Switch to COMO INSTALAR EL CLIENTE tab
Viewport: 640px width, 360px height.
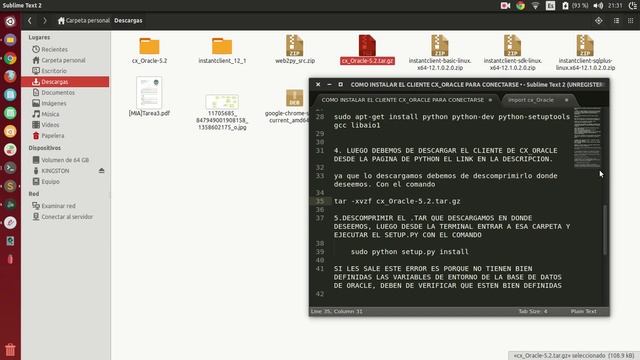click(403, 100)
